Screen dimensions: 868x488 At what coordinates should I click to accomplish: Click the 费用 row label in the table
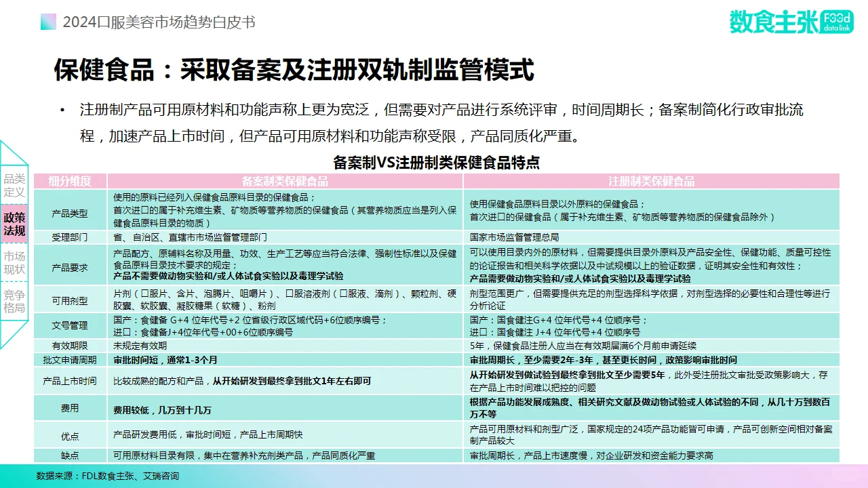click(71, 408)
